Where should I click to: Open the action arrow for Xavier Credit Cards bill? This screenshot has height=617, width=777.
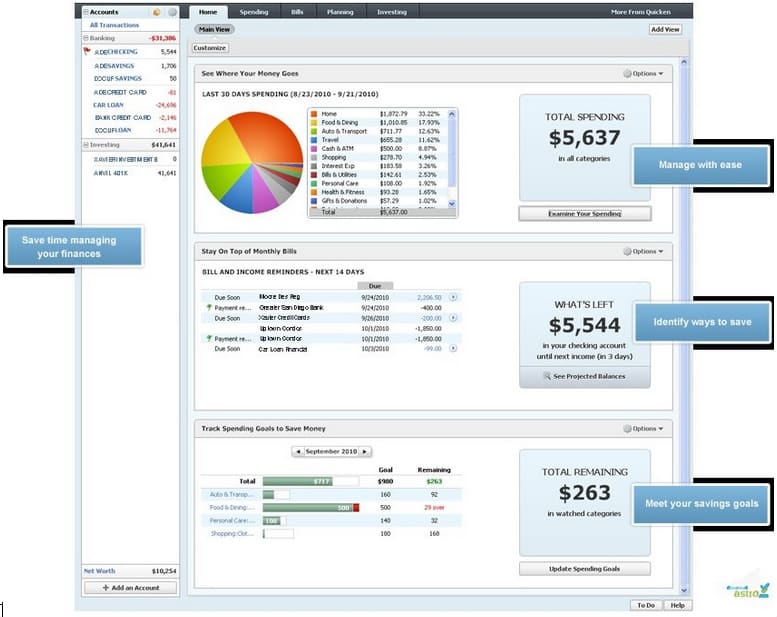[453, 318]
